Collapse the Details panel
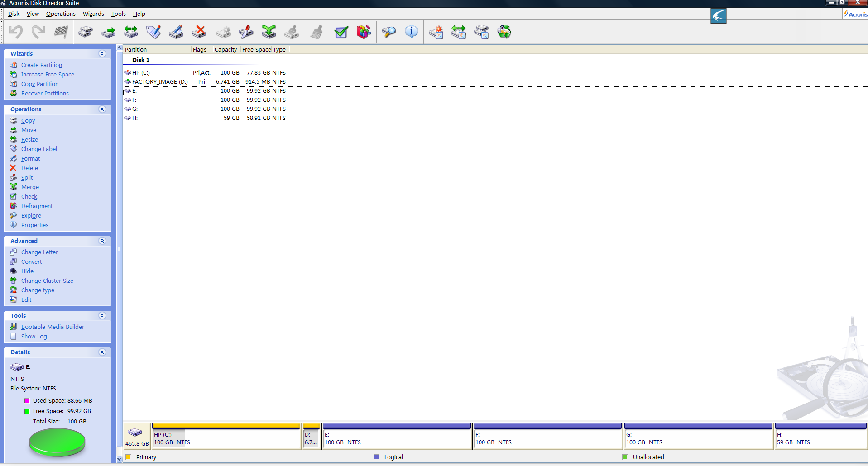The image size is (868, 466). click(x=102, y=352)
